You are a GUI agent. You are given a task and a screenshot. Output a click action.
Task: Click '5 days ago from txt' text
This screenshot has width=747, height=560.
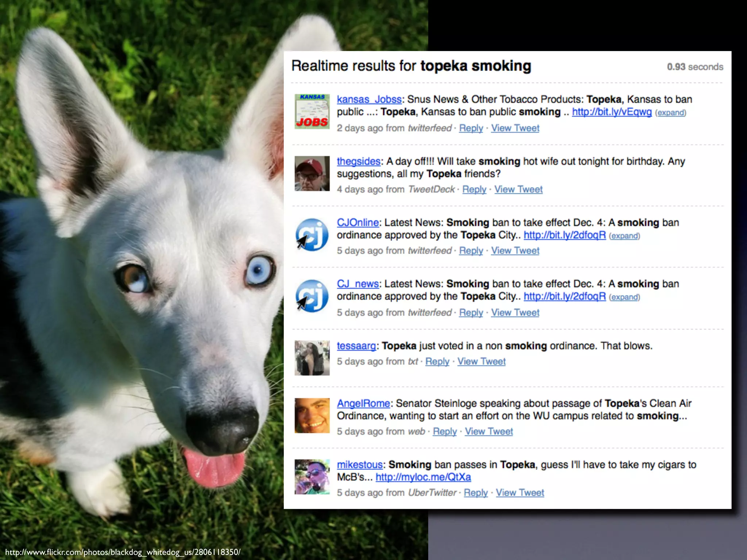(x=377, y=362)
